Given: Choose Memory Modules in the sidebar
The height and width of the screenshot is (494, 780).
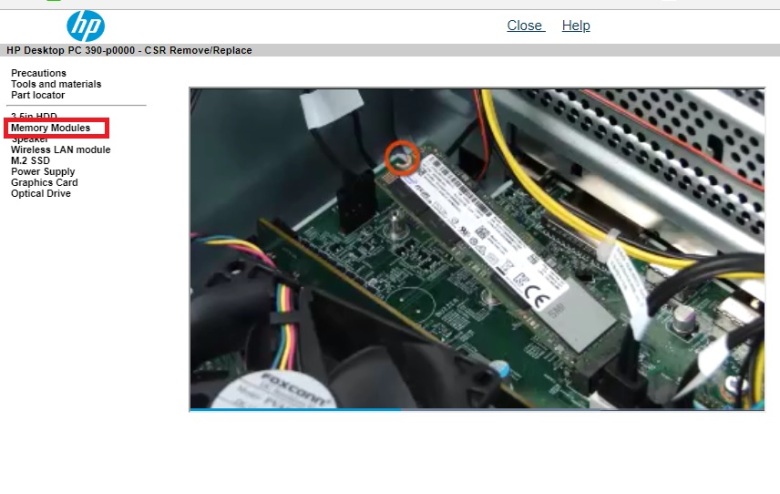Looking at the screenshot, I should point(50,128).
